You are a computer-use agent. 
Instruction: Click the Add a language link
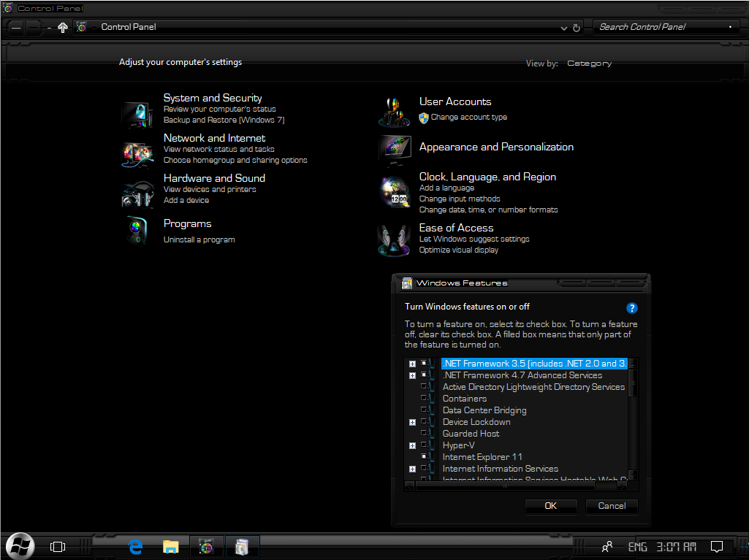pos(446,188)
